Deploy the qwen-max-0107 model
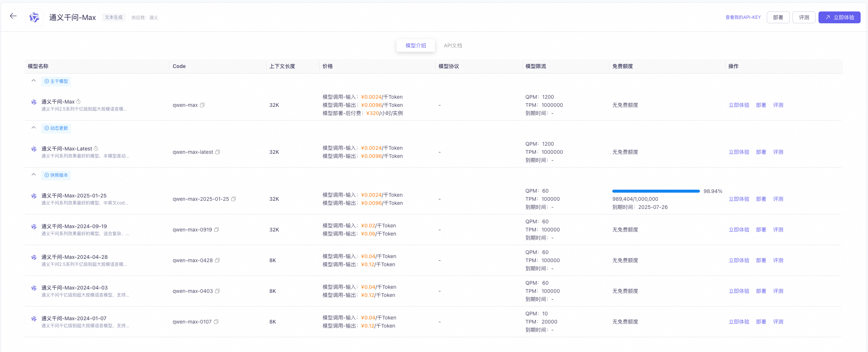The height and width of the screenshot is (352, 868). [x=761, y=322]
